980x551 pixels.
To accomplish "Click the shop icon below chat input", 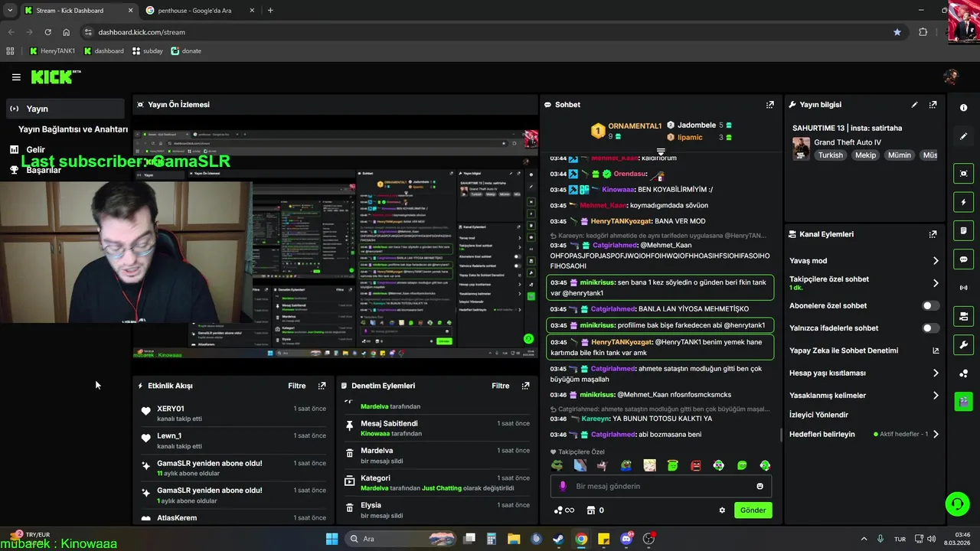I will [590, 510].
